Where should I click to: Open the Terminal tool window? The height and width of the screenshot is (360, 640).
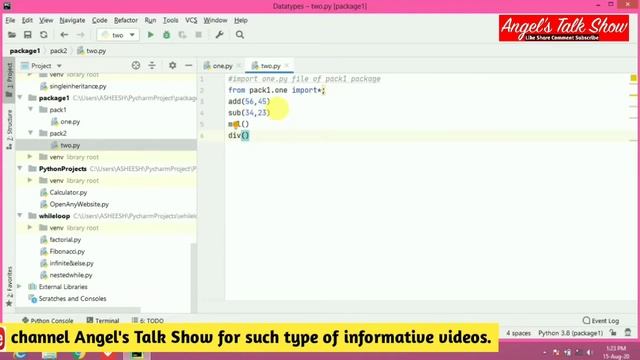[103, 321]
